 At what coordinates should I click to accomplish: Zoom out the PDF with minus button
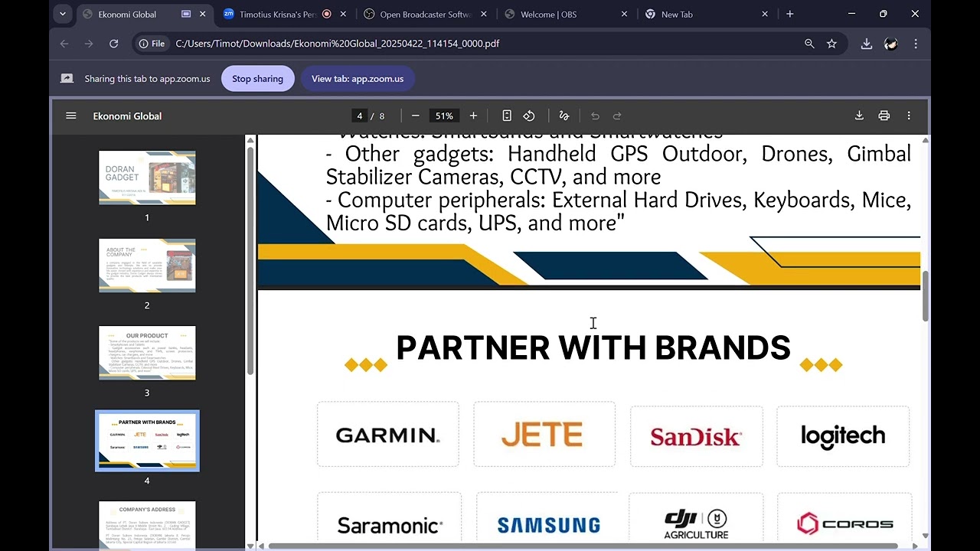[415, 116]
